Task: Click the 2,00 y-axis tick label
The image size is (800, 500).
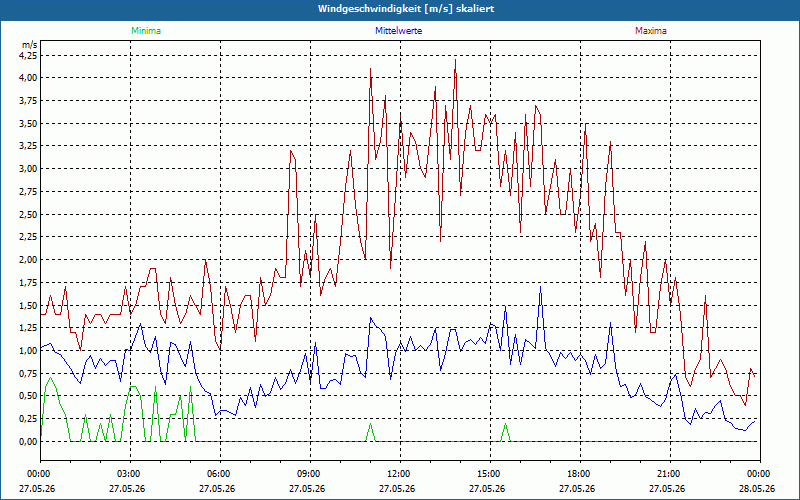Action: (x=28, y=260)
